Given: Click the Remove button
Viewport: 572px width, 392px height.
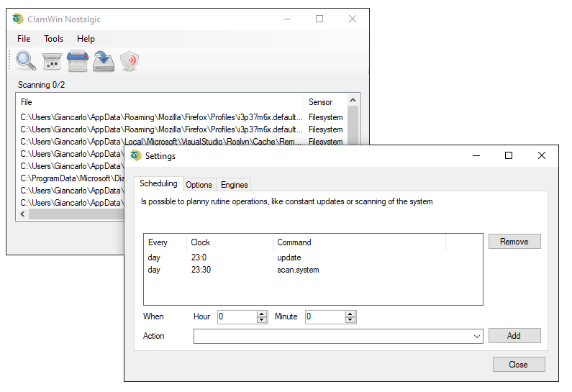Looking at the screenshot, I should [x=514, y=242].
